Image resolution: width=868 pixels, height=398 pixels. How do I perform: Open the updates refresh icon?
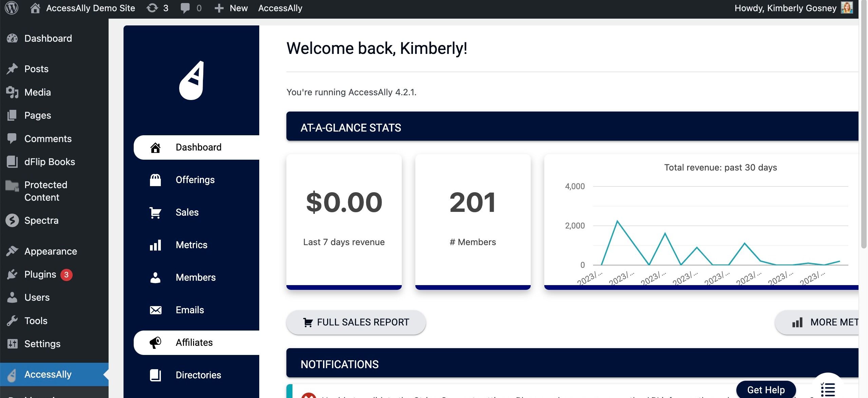coord(152,8)
